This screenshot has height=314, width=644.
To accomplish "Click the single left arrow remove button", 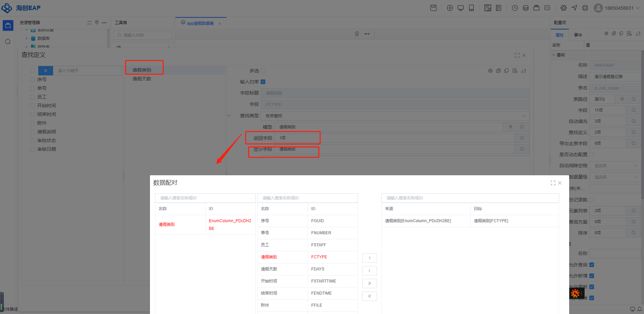I will coord(369,271).
